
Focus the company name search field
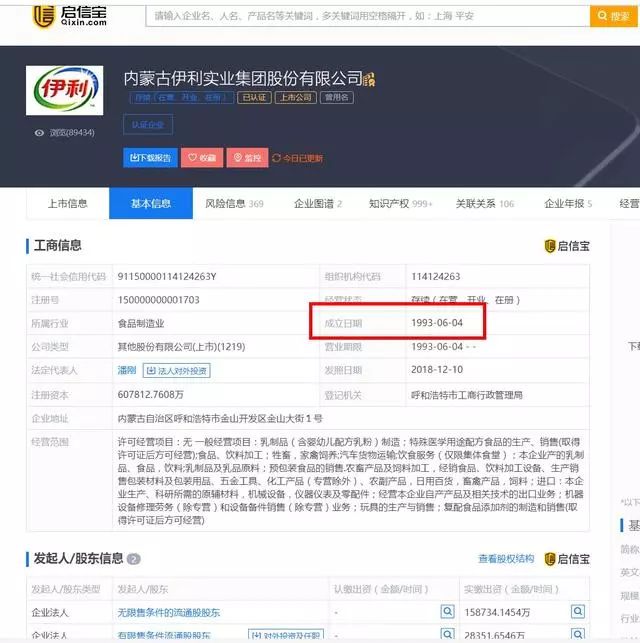tap(368, 16)
